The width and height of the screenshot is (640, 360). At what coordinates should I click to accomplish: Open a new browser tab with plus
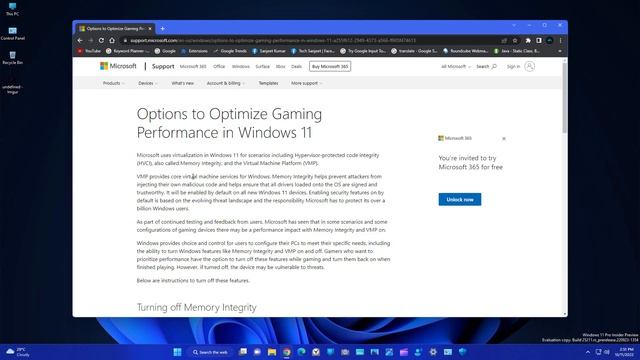[x=162, y=29]
